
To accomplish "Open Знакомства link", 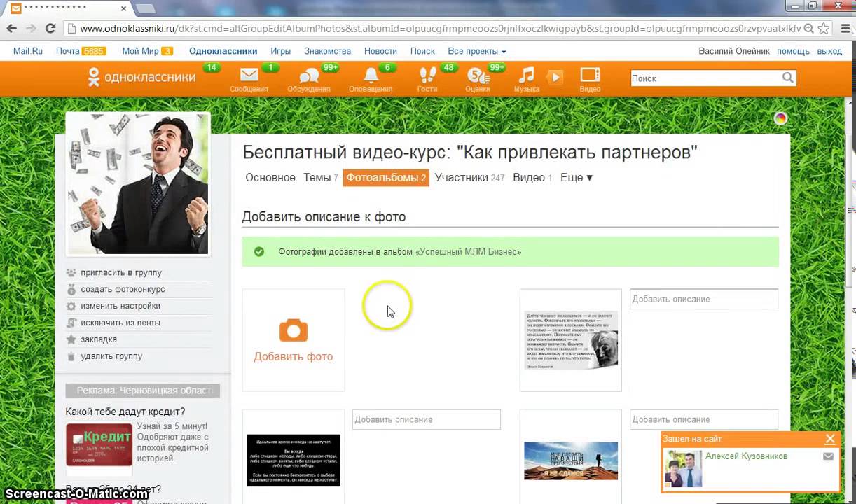I will [328, 51].
